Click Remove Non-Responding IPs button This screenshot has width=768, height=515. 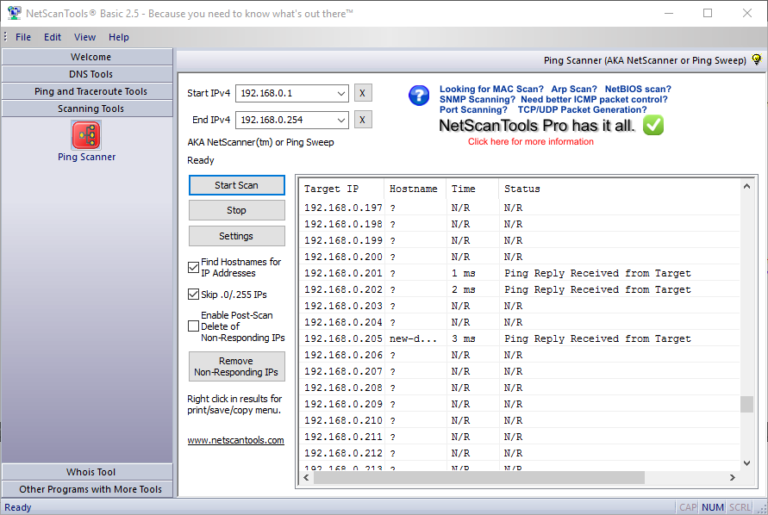pyautogui.click(x=236, y=366)
